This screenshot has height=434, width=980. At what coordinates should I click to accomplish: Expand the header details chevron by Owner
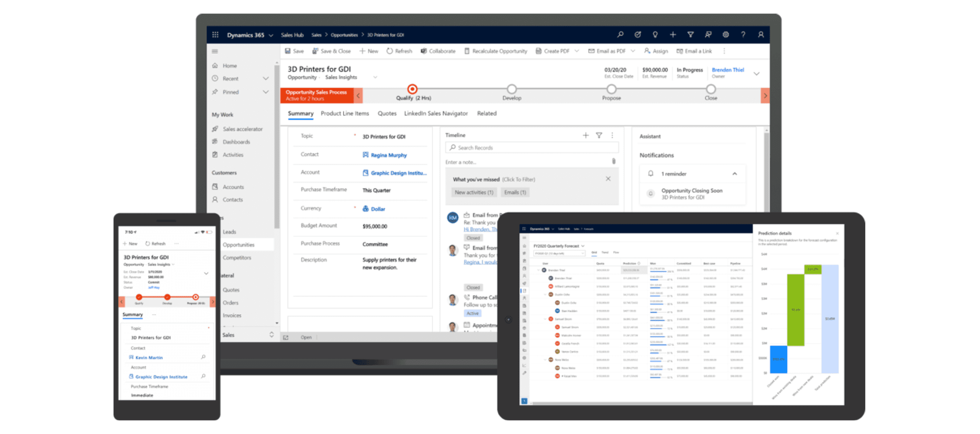tap(757, 74)
